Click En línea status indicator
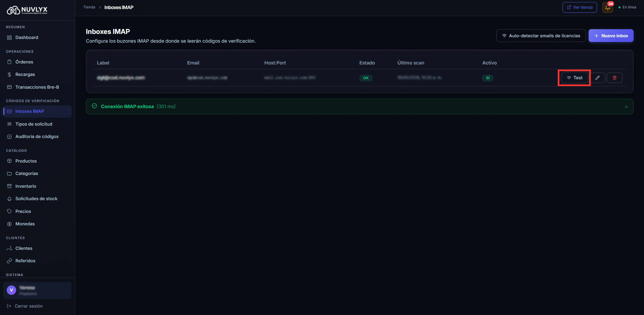 (627, 7)
